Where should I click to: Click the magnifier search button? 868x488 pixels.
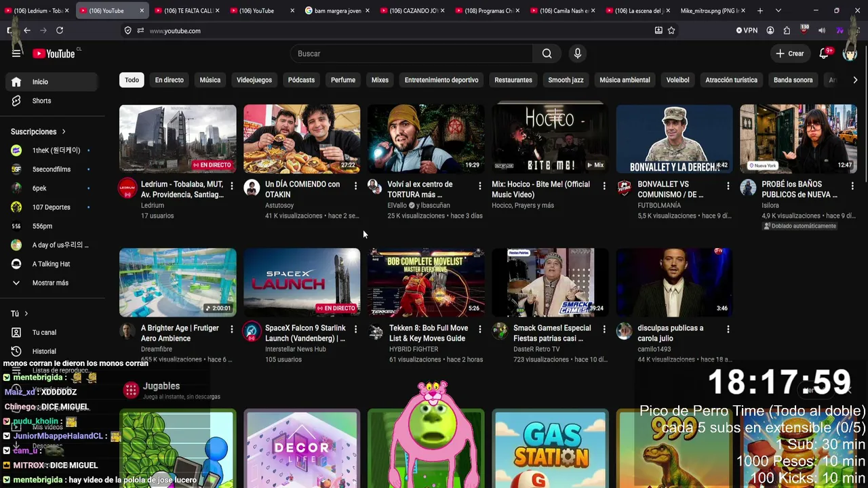coord(547,54)
